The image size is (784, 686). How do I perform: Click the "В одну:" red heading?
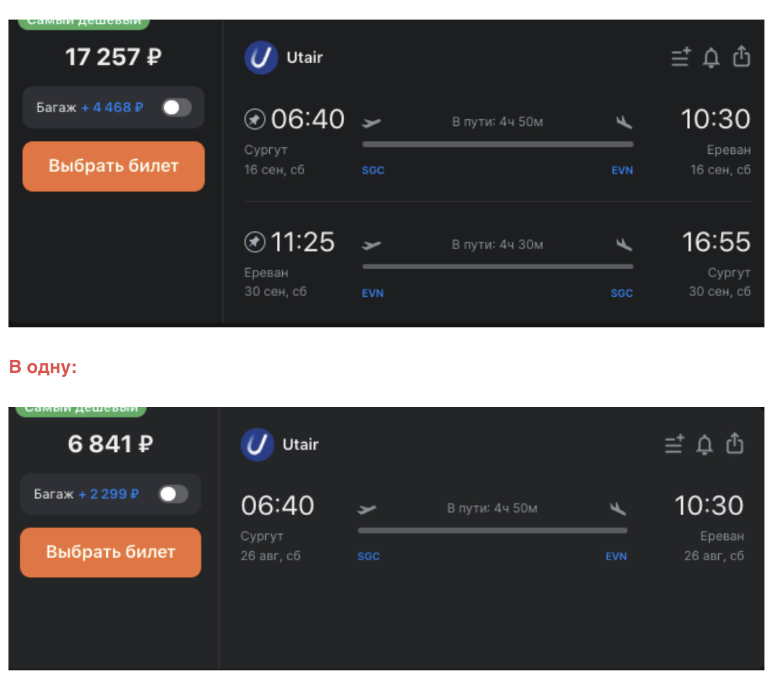pos(43,367)
